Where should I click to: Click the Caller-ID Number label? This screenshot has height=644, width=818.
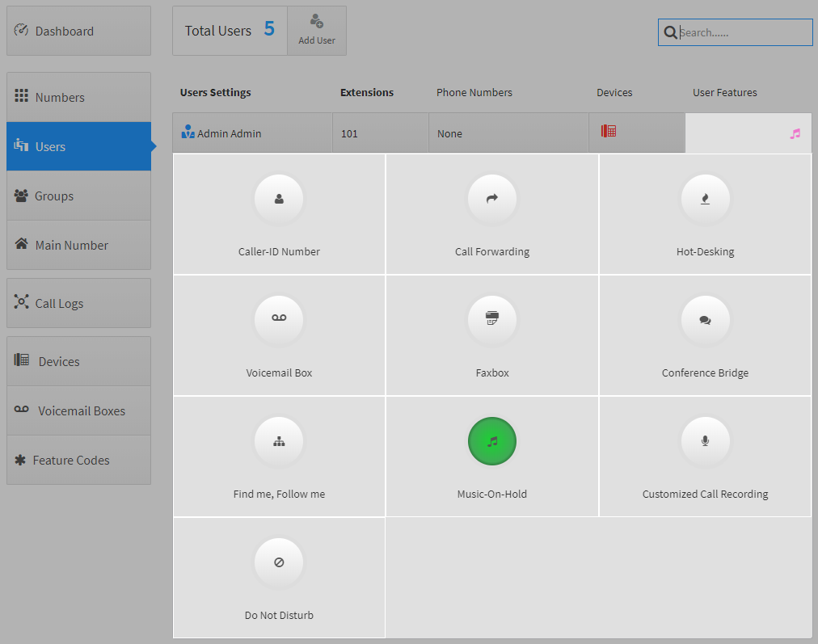coord(279,251)
